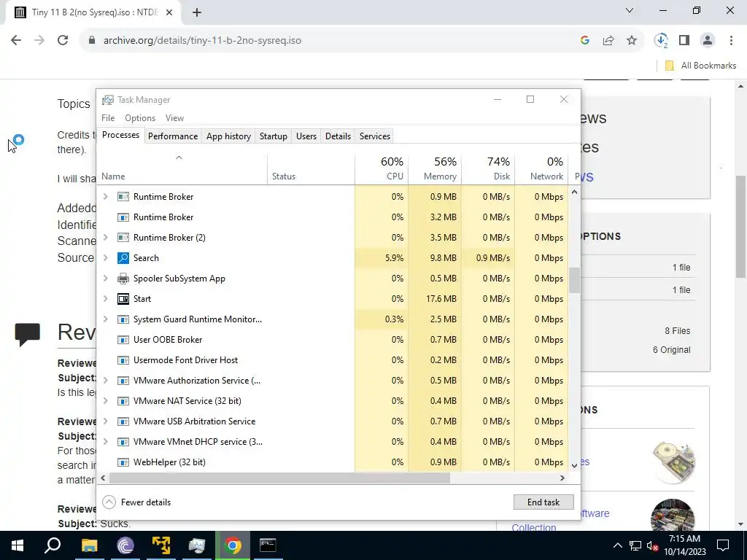Open File Explorer from the taskbar
Screen dimensions: 747x560
point(89,545)
